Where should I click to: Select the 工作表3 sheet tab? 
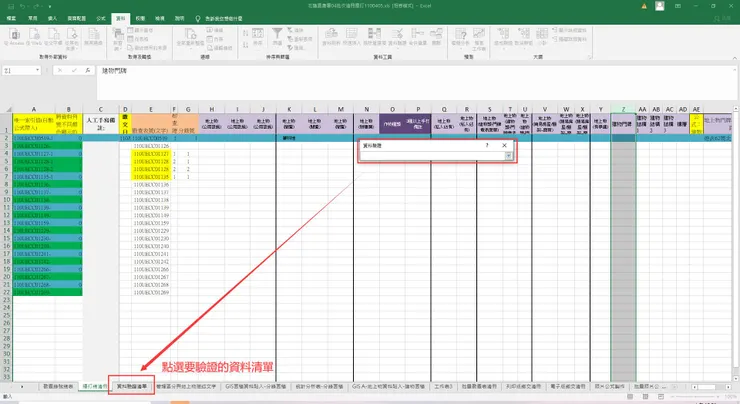pos(444,386)
